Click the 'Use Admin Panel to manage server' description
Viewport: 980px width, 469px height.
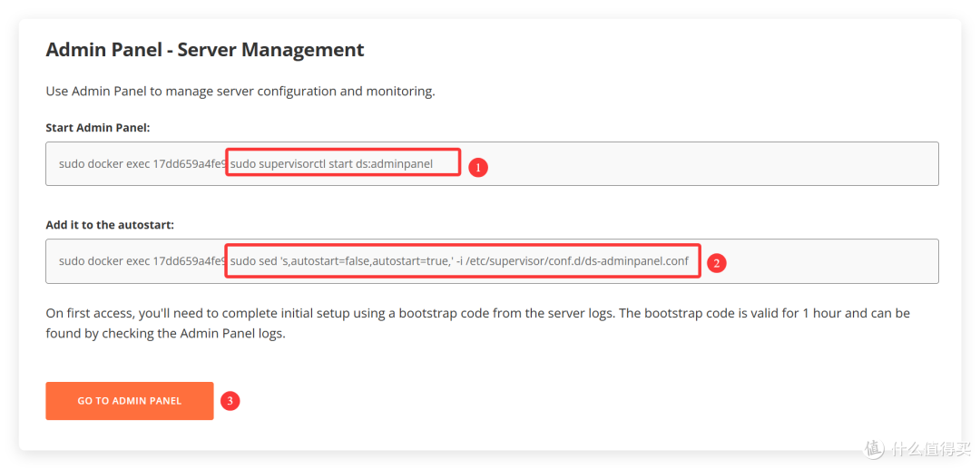coord(240,92)
